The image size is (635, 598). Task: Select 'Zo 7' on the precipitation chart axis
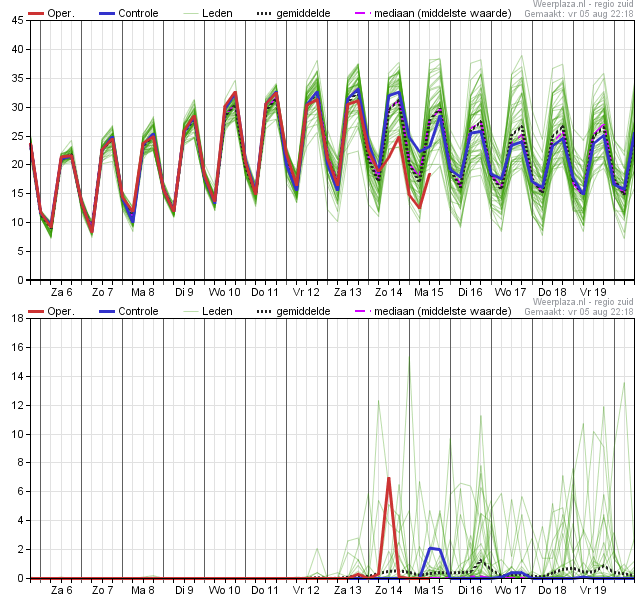click(102, 590)
